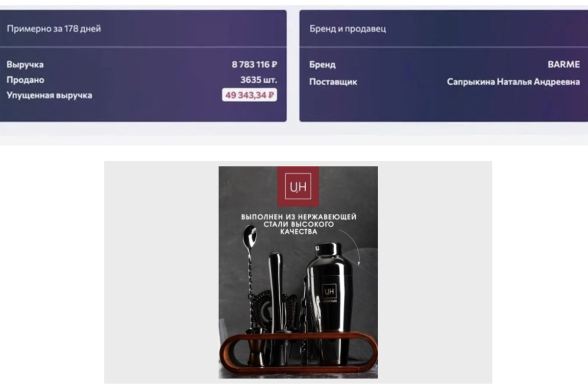Click the bar set product image
The width and height of the screenshot is (588, 385).
(x=298, y=272)
